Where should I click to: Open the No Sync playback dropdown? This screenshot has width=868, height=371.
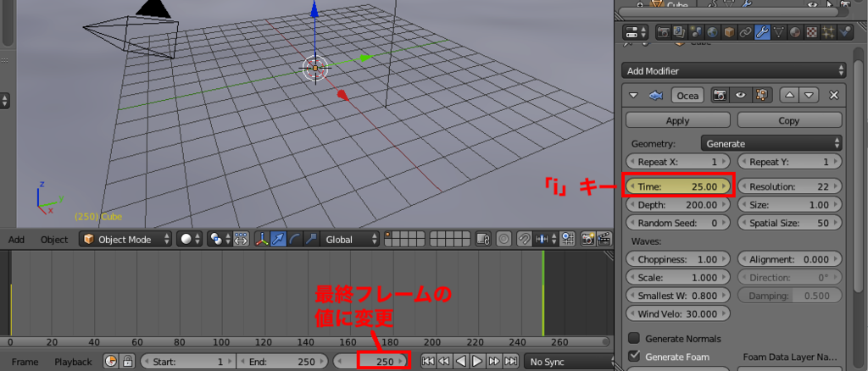[570, 362]
